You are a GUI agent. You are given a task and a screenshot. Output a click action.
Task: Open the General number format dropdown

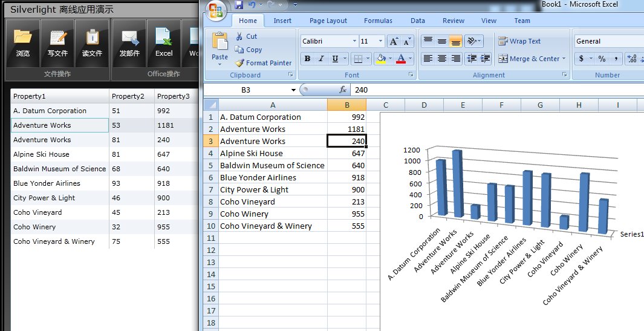[608, 41]
